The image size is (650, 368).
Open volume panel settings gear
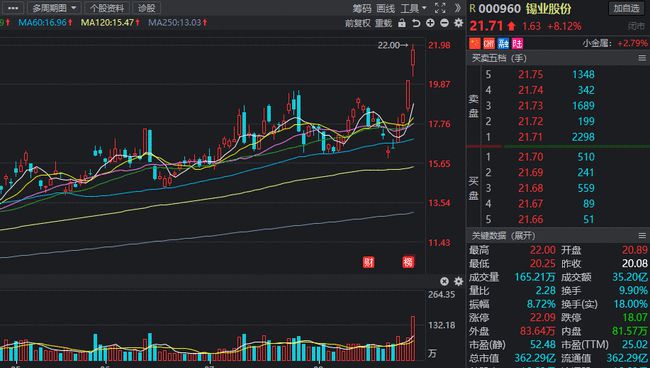click(458, 281)
